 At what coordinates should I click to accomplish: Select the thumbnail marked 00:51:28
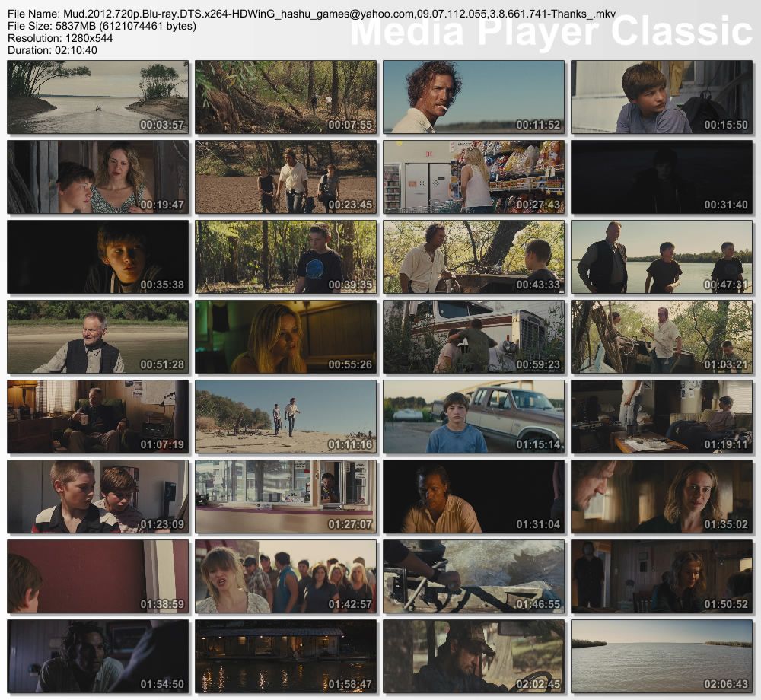(x=98, y=336)
